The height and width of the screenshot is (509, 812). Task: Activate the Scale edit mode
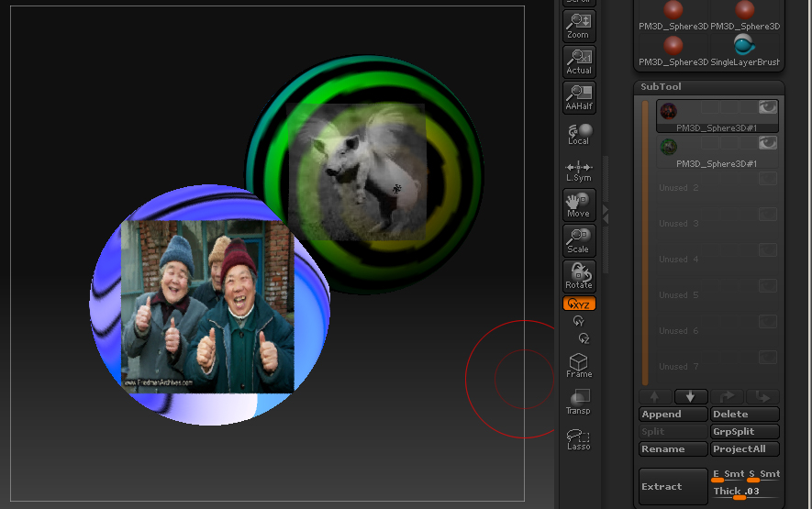tap(579, 240)
